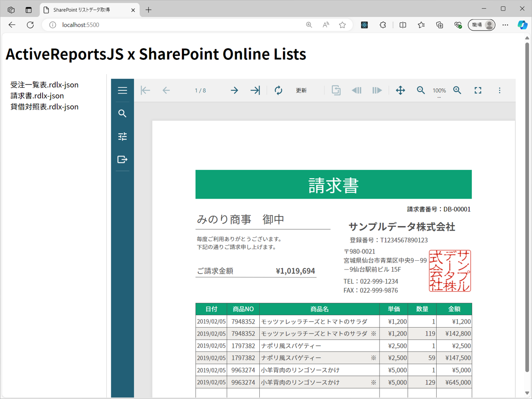Image resolution: width=532 pixels, height=399 pixels.
Task: Click the 請求書番号：DB-00001 text
Action: (x=439, y=209)
